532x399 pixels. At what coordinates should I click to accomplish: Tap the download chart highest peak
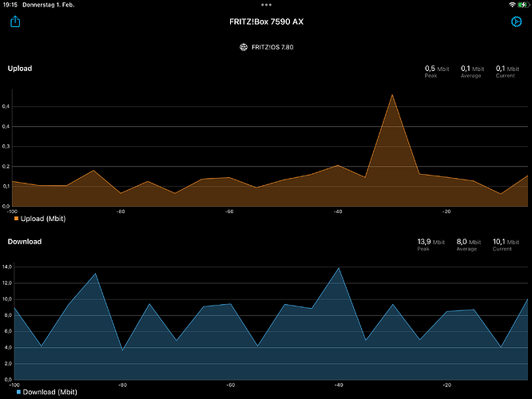click(x=338, y=268)
